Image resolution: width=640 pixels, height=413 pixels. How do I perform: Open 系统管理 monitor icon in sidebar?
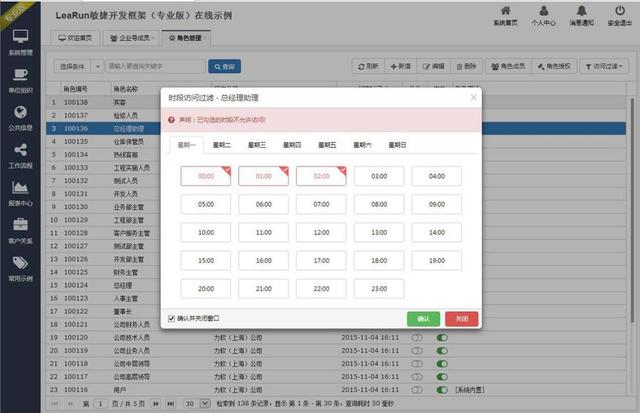20,37
